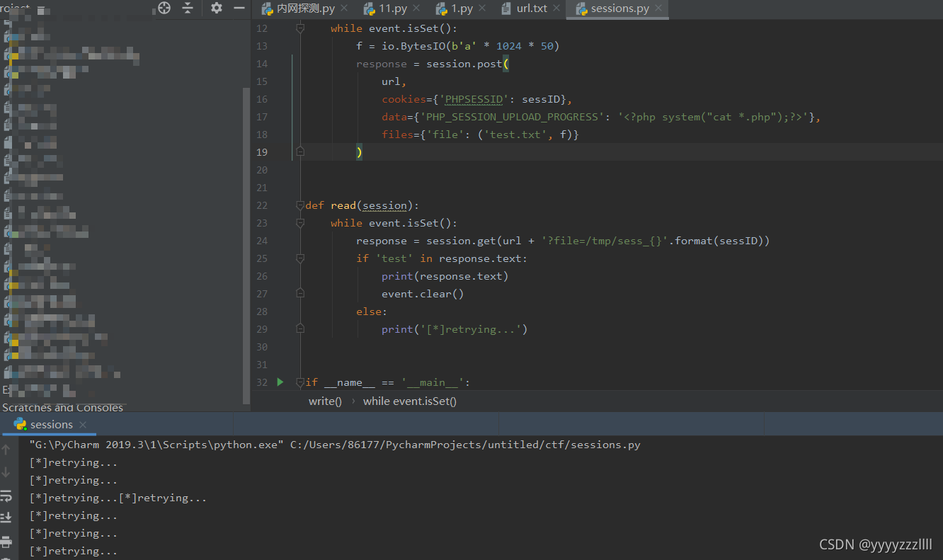Click the 'while event.isSet()' breadcrumb
The width and height of the screenshot is (943, 560).
pyautogui.click(x=410, y=401)
